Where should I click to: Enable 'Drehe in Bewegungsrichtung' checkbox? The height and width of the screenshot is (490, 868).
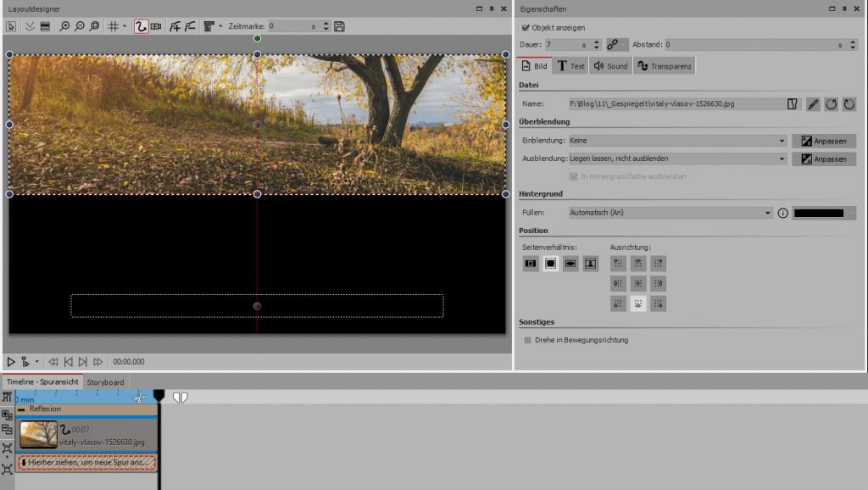click(x=528, y=340)
